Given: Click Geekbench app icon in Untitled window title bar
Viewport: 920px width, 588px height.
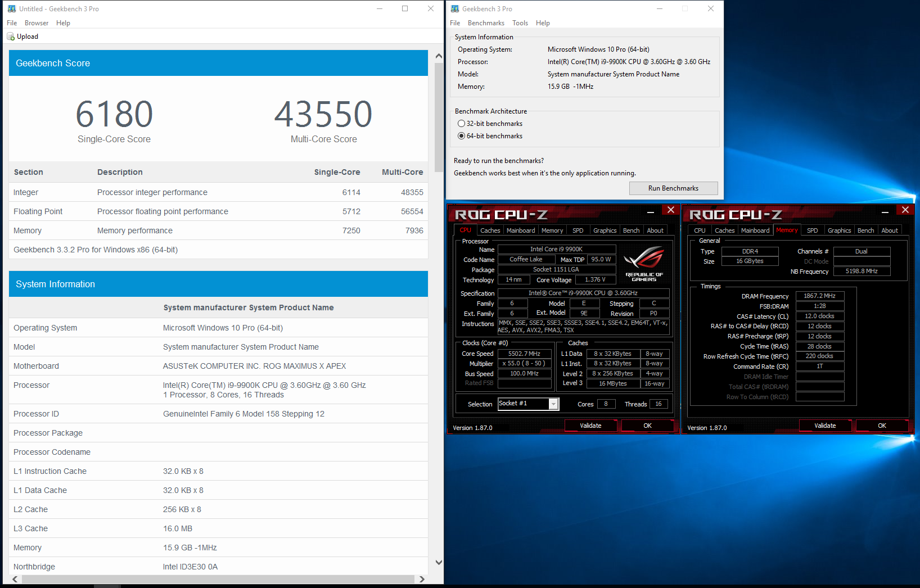Looking at the screenshot, I should click(12, 9).
